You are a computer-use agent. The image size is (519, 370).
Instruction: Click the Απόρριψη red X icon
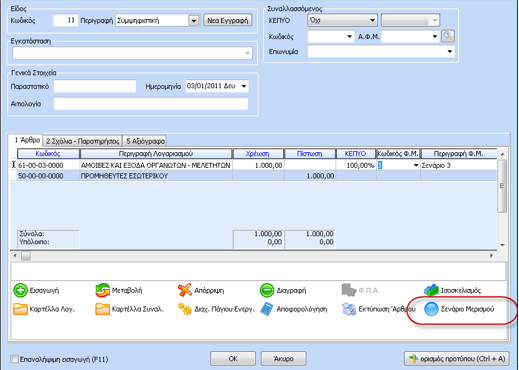click(185, 290)
